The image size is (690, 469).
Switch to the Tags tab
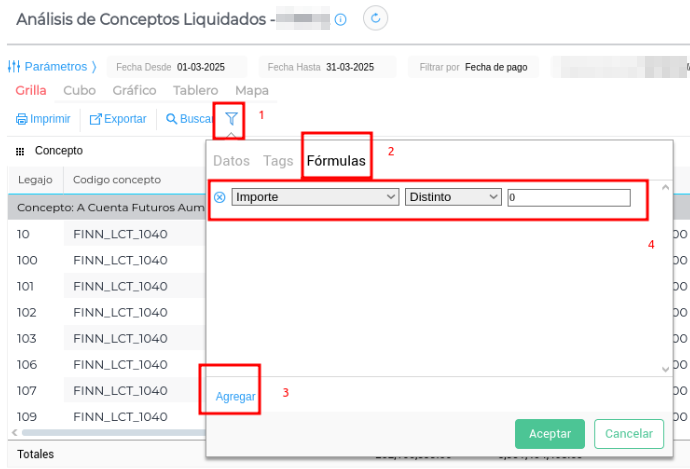pyautogui.click(x=278, y=160)
